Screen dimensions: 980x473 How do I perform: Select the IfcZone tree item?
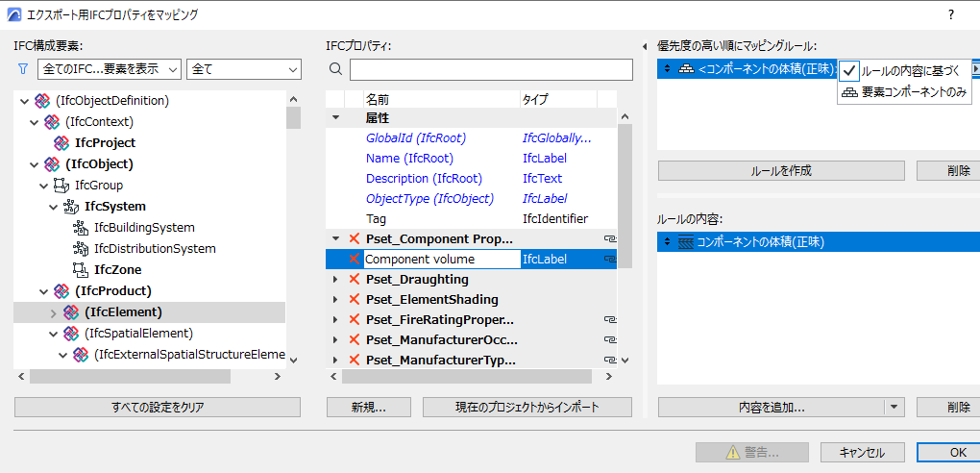point(117,270)
